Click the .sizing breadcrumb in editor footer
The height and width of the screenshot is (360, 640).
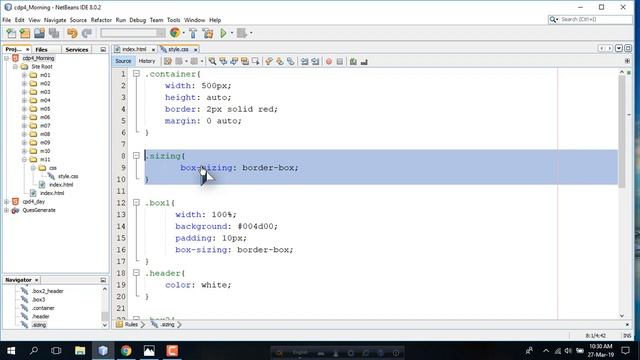[167, 324]
